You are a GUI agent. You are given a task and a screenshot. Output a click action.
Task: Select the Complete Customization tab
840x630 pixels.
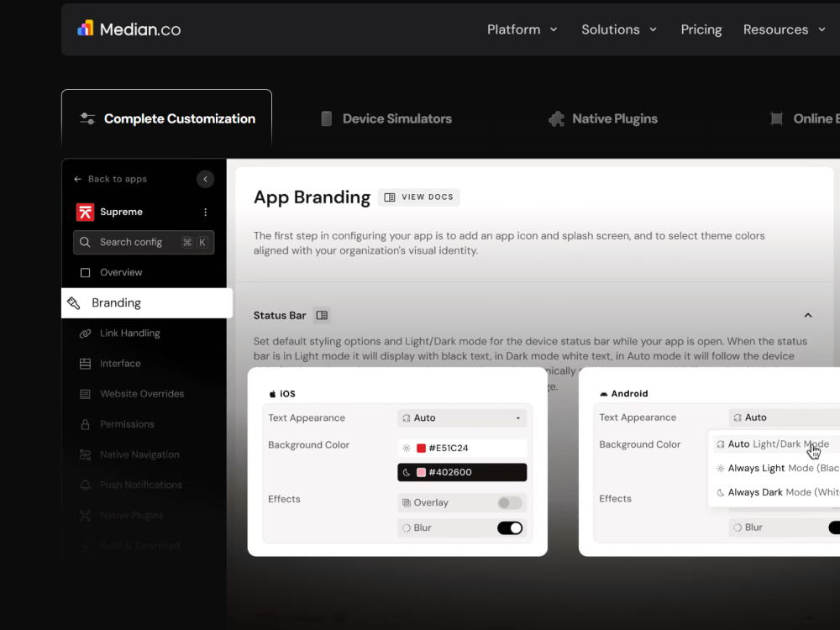coord(166,118)
